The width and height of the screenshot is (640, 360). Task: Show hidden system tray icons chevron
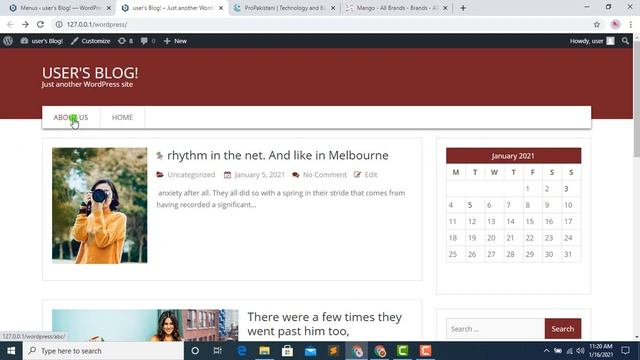click(x=546, y=351)
